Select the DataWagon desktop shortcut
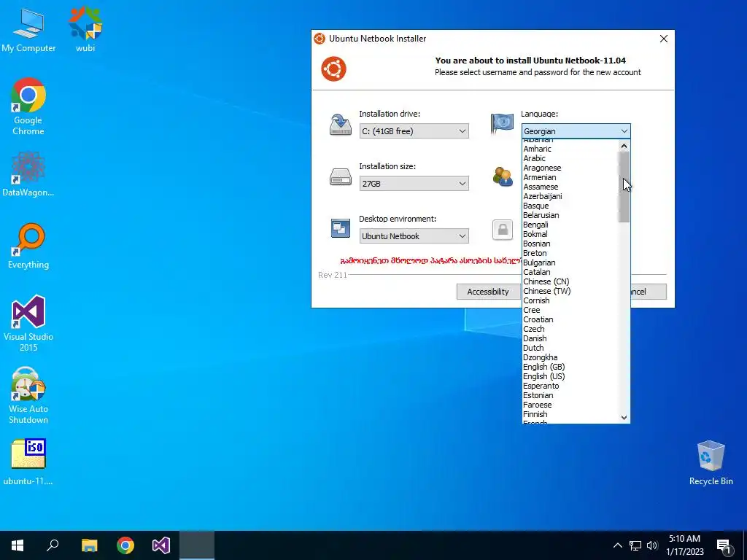This screenshot has height=560, width=747. coord(28,174)
